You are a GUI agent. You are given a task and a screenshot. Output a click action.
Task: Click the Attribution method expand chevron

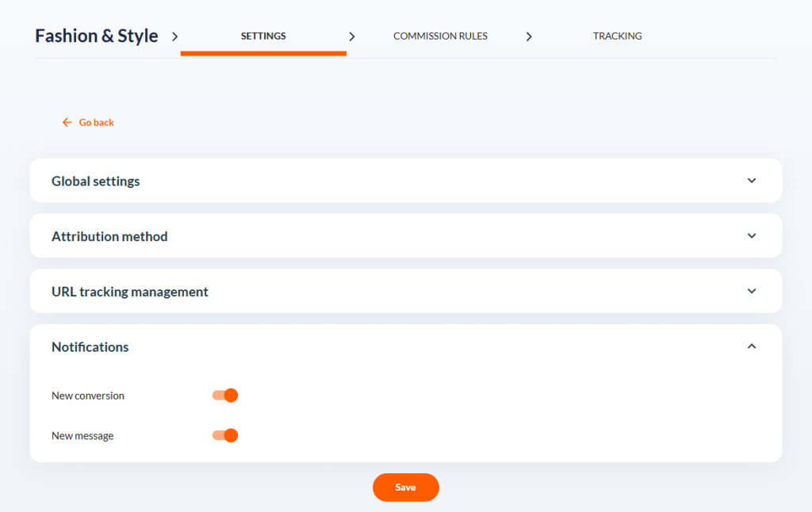pyautogui.click(x=751, y=235)
